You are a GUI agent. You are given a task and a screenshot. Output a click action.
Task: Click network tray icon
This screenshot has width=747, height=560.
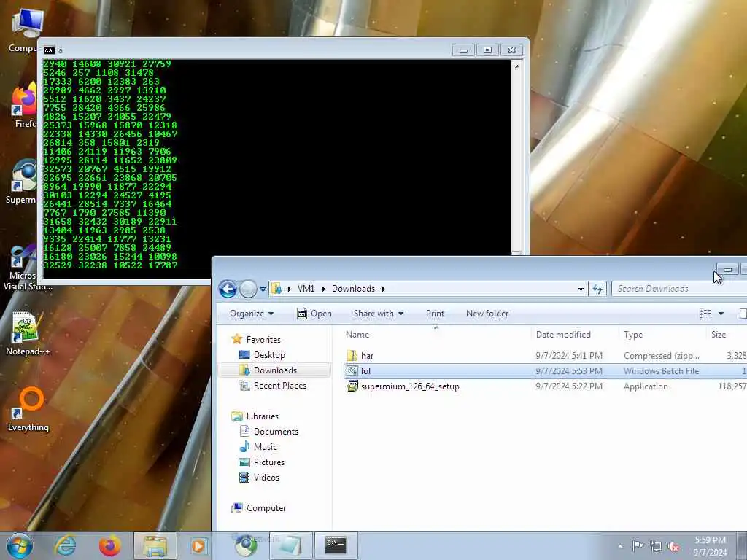[656, 547]
